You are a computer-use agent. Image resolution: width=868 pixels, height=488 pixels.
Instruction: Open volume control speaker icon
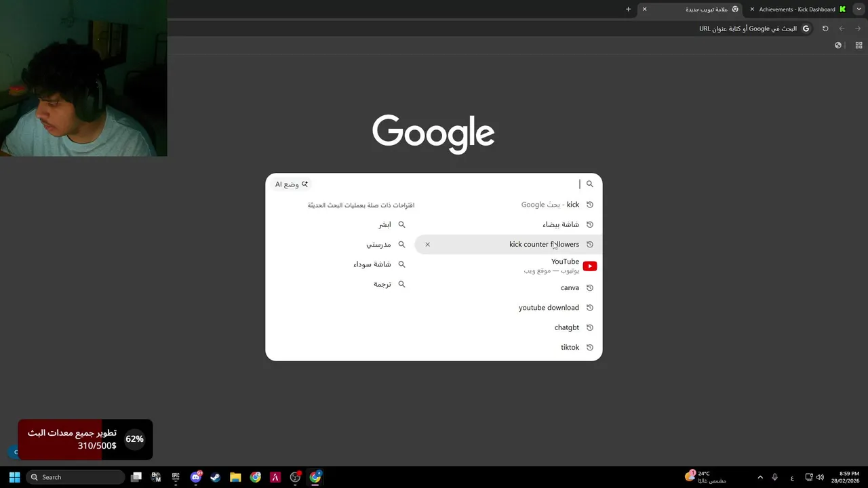tap(821, 477)
